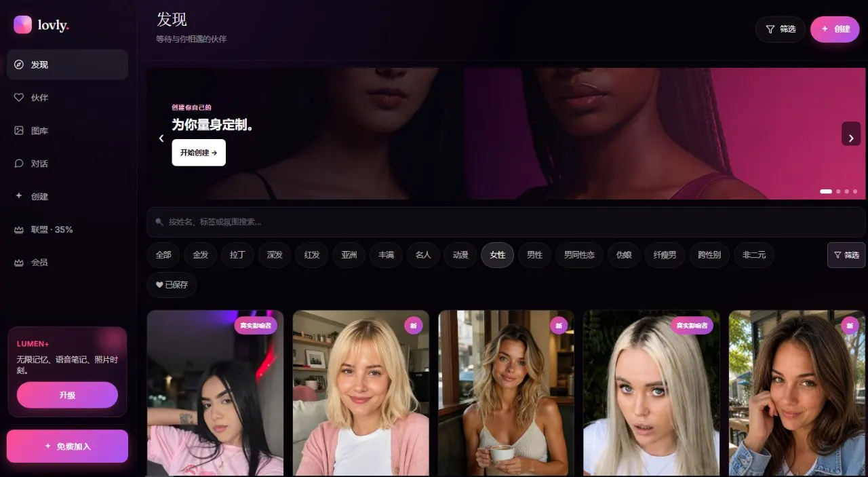
Task: Open the brunette in denim jacket card
Action: pyautogui.click(x=797, y=394)
